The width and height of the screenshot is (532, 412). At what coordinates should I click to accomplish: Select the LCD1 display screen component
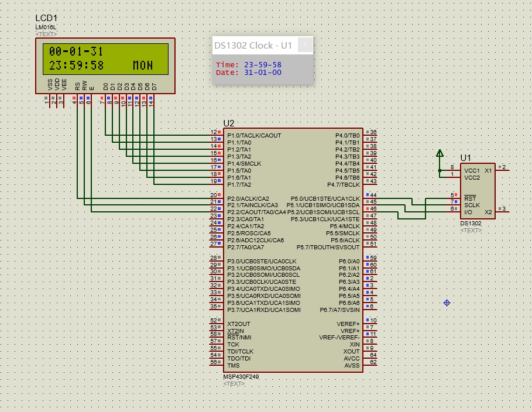point(105,58)
